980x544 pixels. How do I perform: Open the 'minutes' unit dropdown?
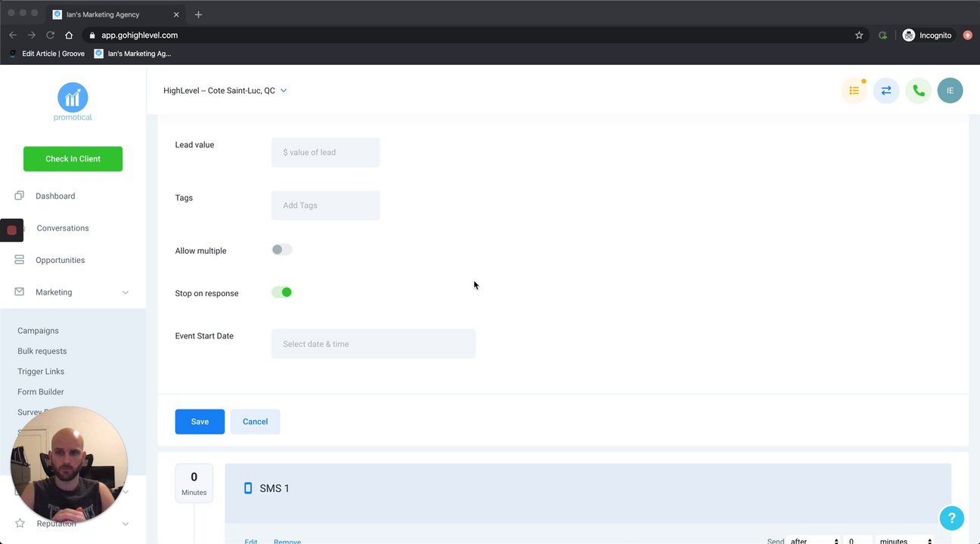904,541
